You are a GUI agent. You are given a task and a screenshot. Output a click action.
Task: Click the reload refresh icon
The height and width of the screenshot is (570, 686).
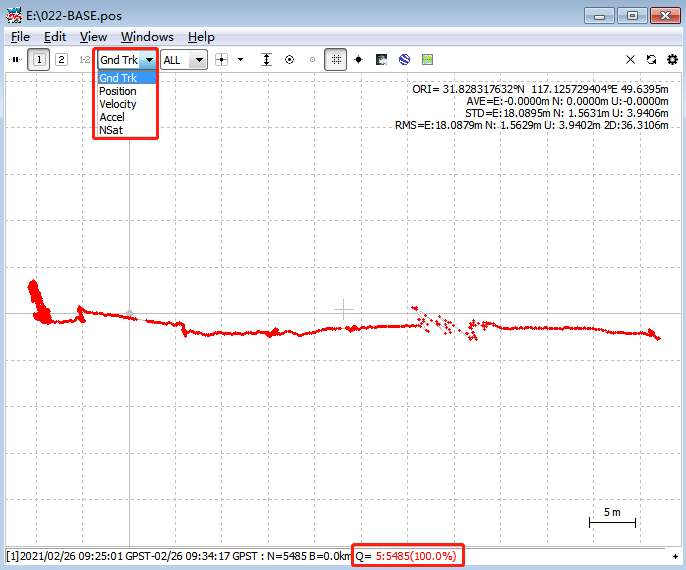pyautogui.click(x=651, y=60)
